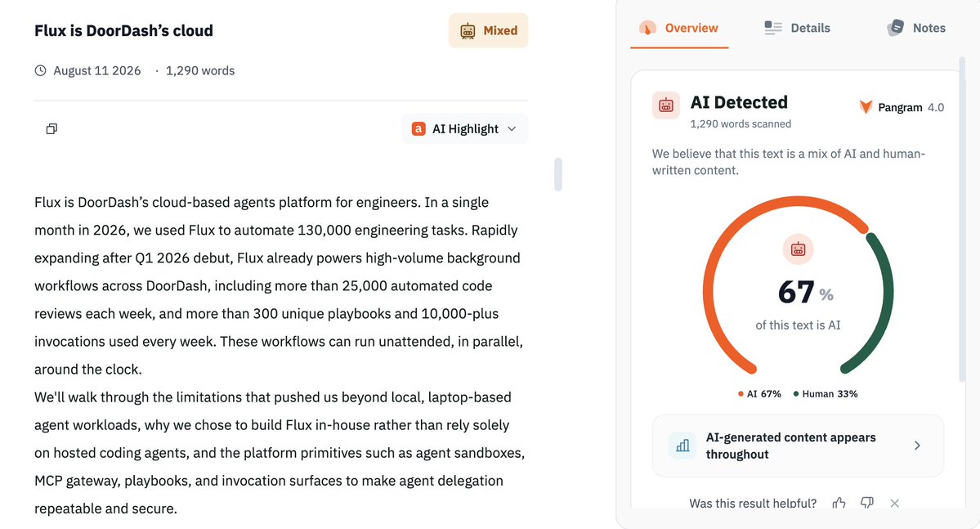Click the Notes tab icon
980x529 pixels.
[x=896, y=28]
